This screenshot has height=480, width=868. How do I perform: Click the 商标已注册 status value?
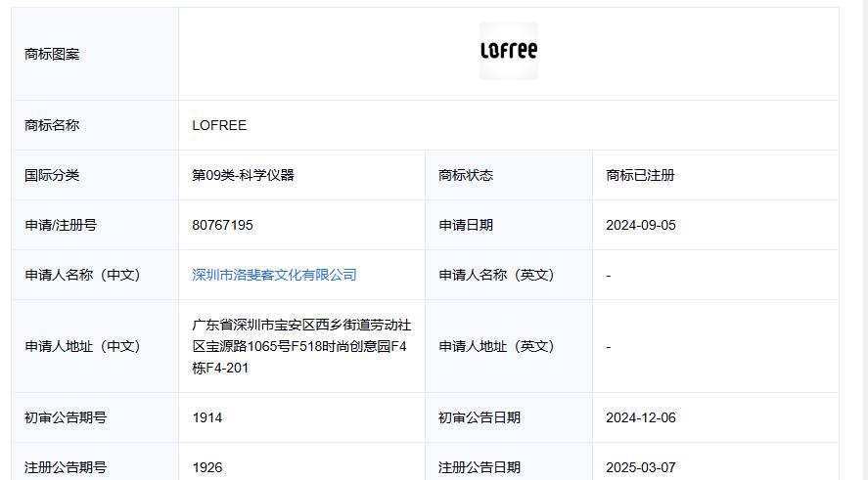coord(640,175)
